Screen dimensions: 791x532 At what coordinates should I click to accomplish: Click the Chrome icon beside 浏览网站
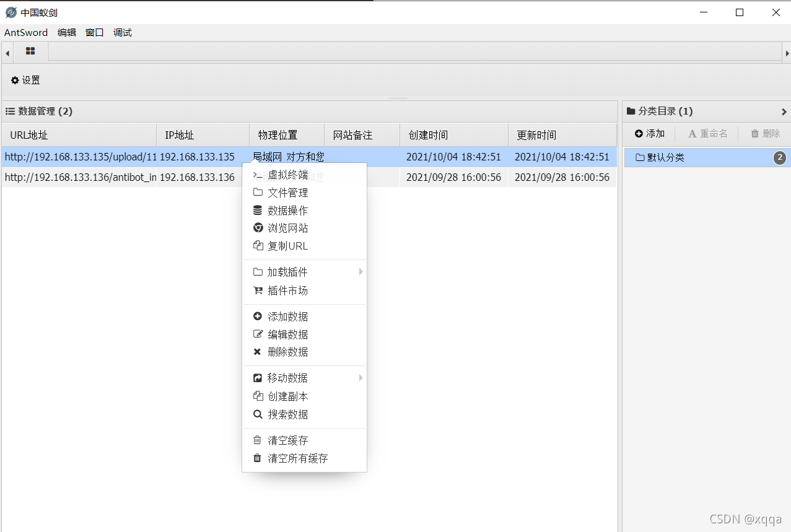[x=258, y=228]
